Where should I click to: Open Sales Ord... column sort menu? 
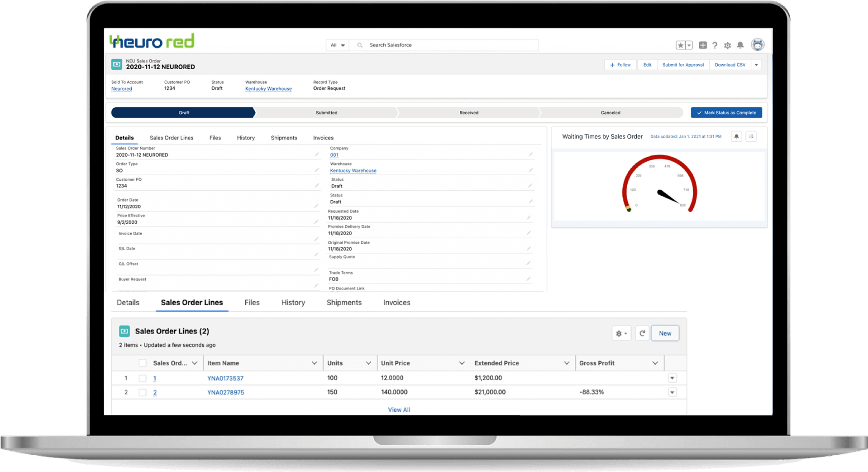(195, 363)
